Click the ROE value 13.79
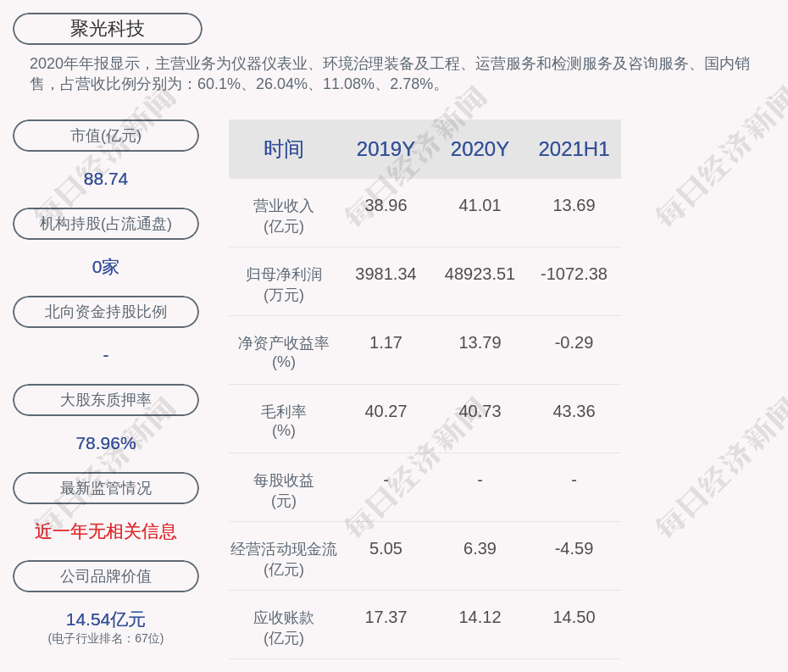The width and height of the screenshot is (788, 672). 480,342
